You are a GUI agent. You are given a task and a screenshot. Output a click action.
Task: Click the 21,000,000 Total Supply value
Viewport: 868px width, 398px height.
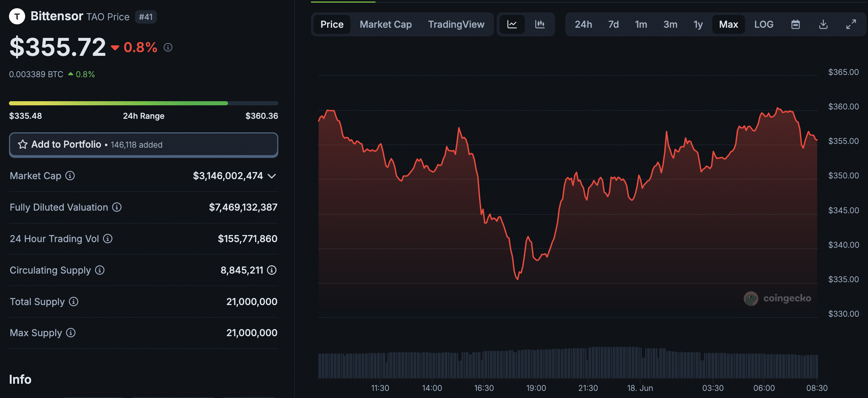coord(252,302)
